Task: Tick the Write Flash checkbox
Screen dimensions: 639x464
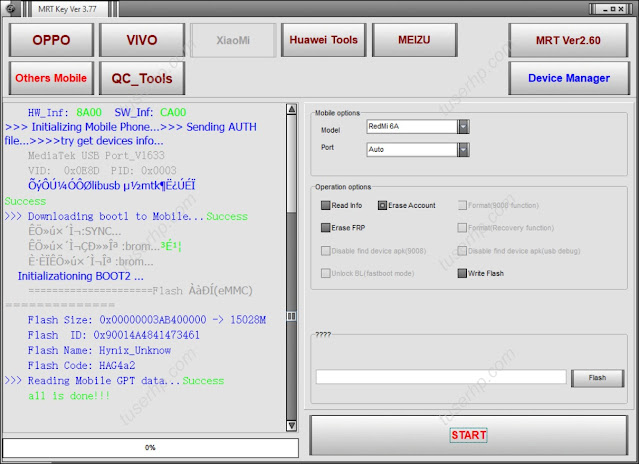Action: point(462,273)
